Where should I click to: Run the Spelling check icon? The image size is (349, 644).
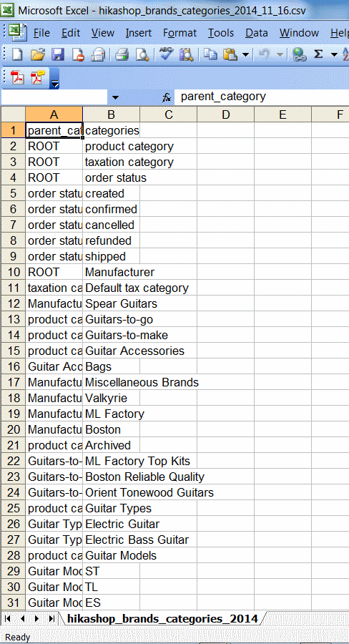pos(167,54)
